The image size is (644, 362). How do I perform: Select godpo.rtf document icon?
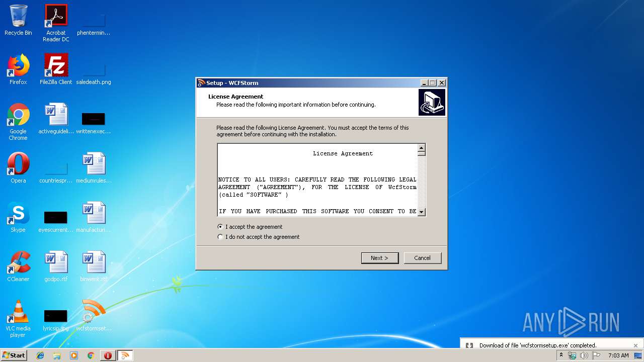(x=56, y=266)
